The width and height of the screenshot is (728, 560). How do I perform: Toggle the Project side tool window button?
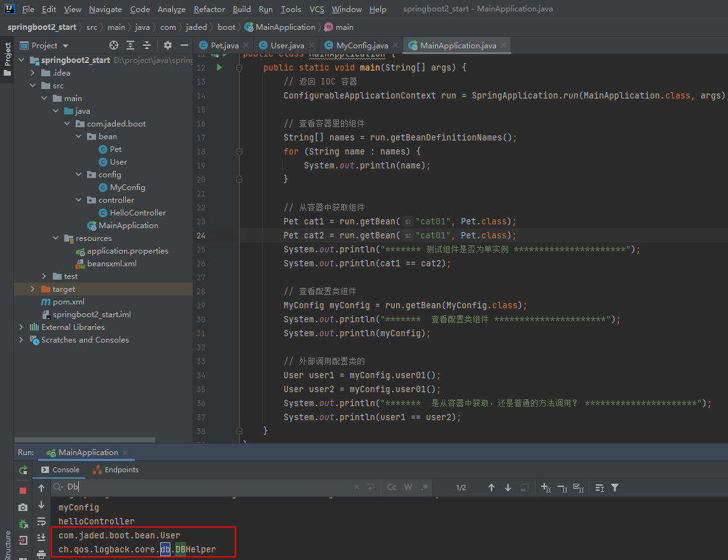(x=8, y=59)
